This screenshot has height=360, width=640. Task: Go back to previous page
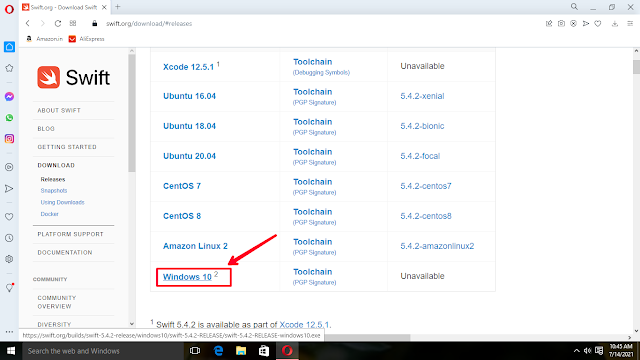[28, 24]
